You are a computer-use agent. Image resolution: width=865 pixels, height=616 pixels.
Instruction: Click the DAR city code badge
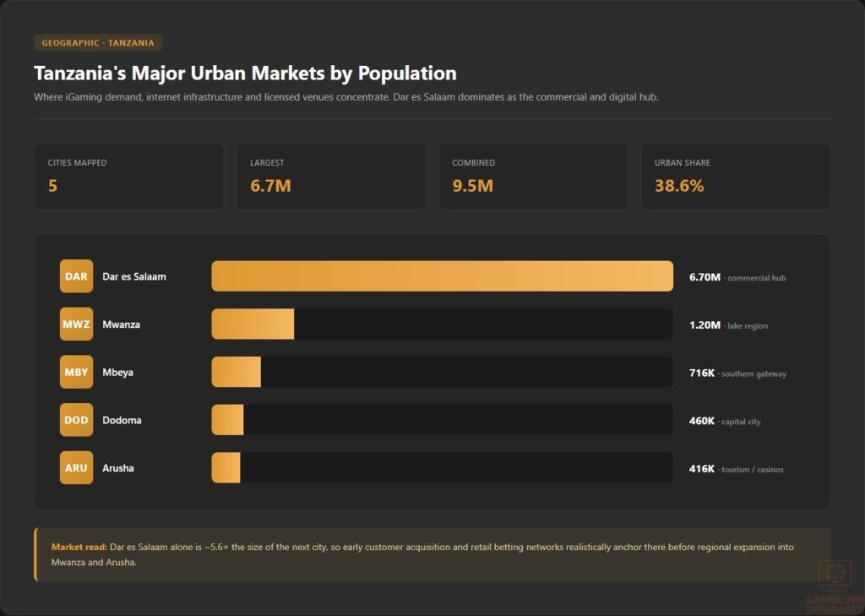pyautogui.click(x=76, y=276)
